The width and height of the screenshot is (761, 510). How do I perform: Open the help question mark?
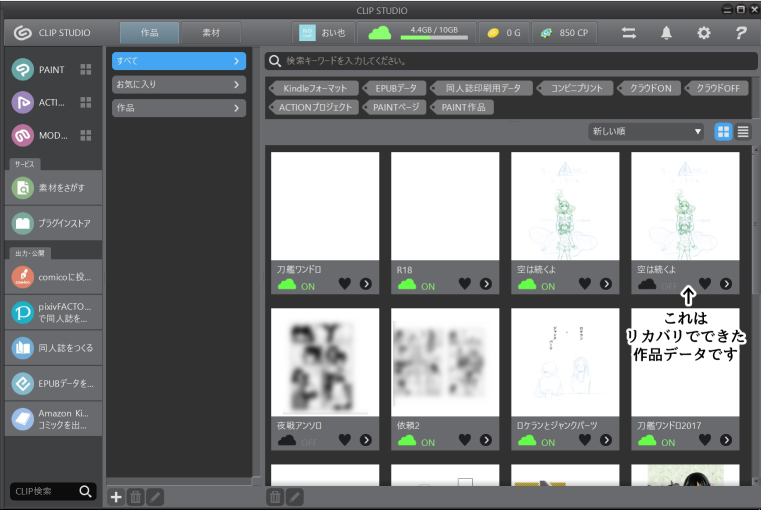(741, 33)
